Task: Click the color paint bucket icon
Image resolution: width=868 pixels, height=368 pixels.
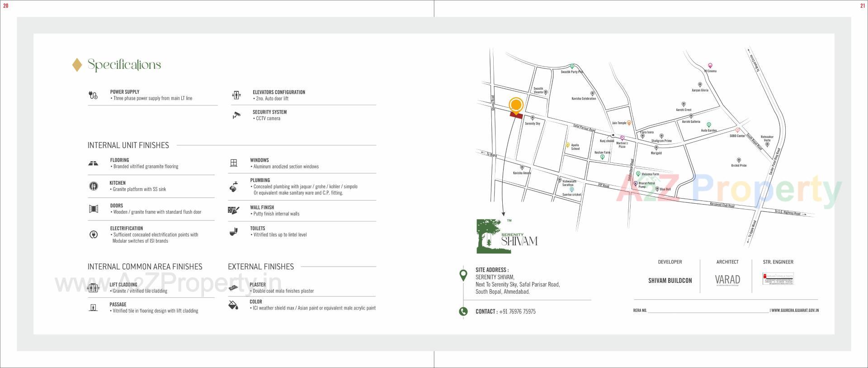Action: (233, 305)
